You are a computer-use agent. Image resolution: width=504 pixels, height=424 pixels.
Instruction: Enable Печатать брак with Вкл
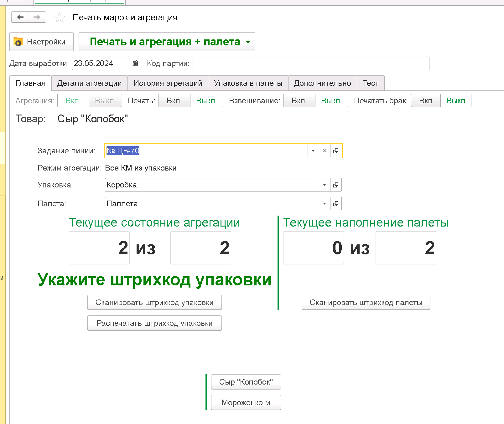[x=426, y=101]
